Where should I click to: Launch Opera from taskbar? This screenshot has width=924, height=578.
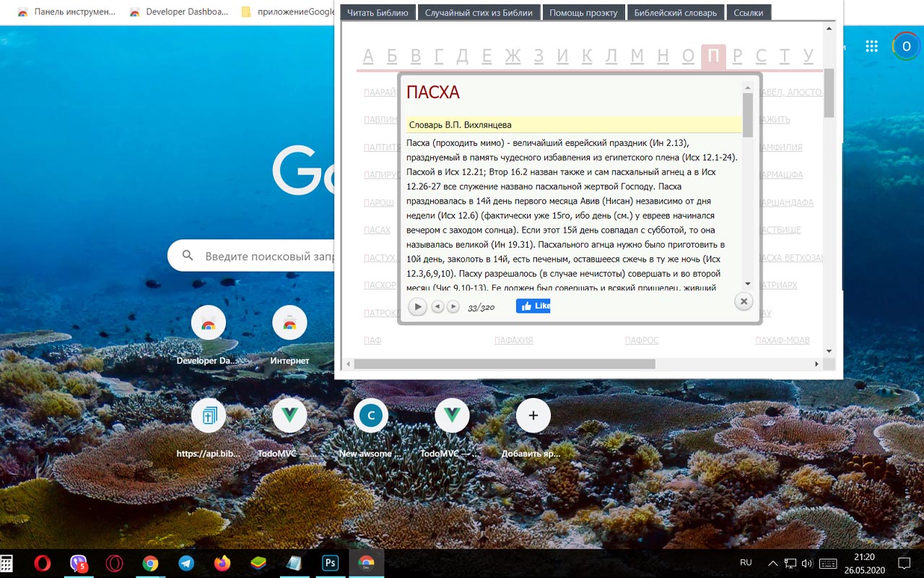[43, 564]
